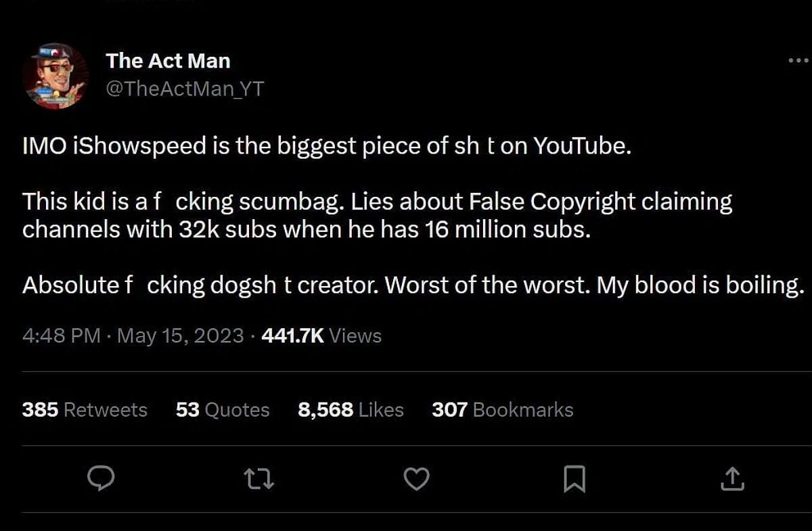The image size is (812, 531).
Task: Open the three-dot more options menu
Action: [x=798, y=61]
